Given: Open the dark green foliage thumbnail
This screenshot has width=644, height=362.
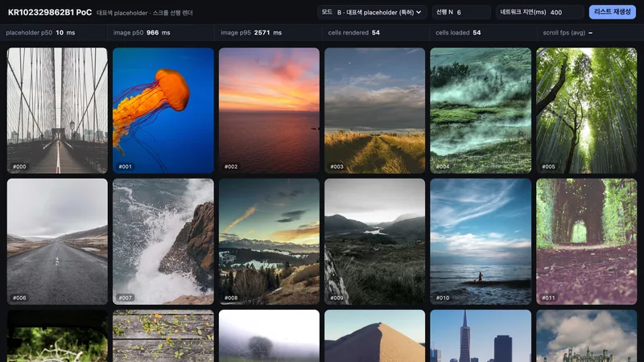Looking at the screenshot, I should click(57, 335).
